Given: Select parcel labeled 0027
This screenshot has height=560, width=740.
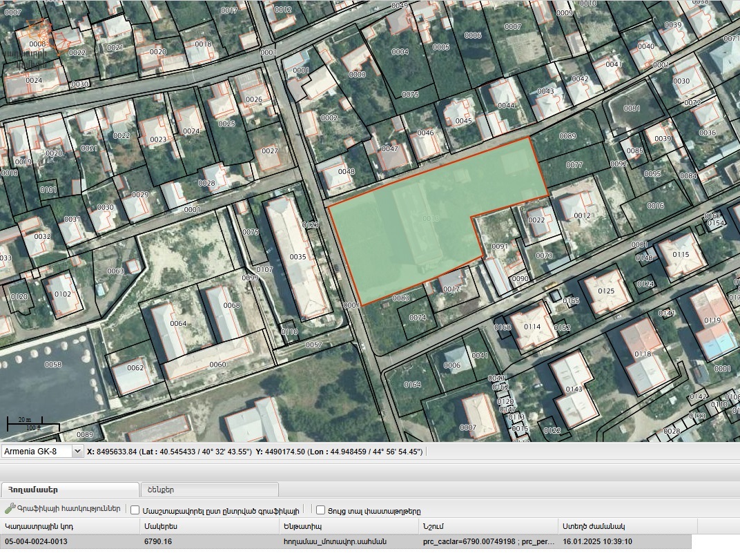Looking at the screenshot, I should tap(270, 151).
